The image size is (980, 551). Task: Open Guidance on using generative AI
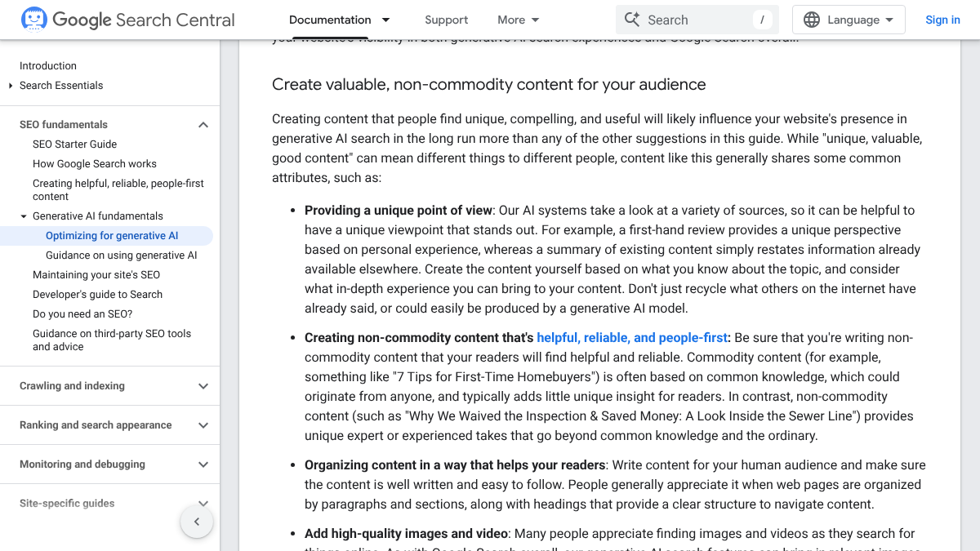click(122, 256)
